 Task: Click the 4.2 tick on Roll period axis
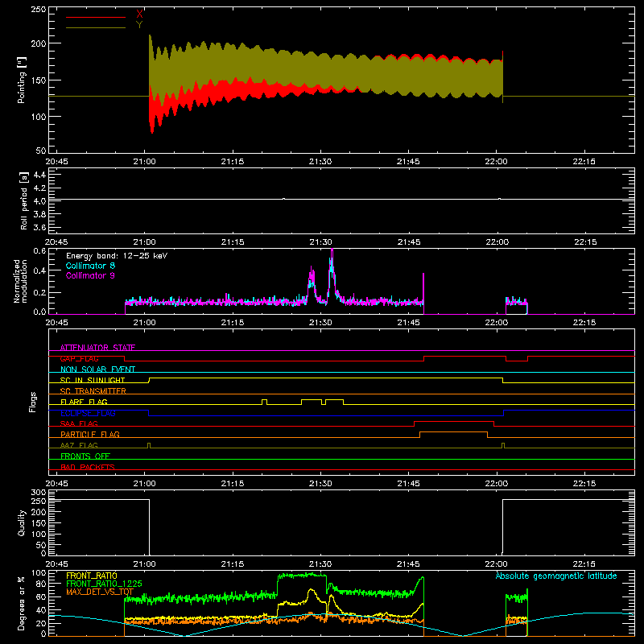tap(39, 188)
